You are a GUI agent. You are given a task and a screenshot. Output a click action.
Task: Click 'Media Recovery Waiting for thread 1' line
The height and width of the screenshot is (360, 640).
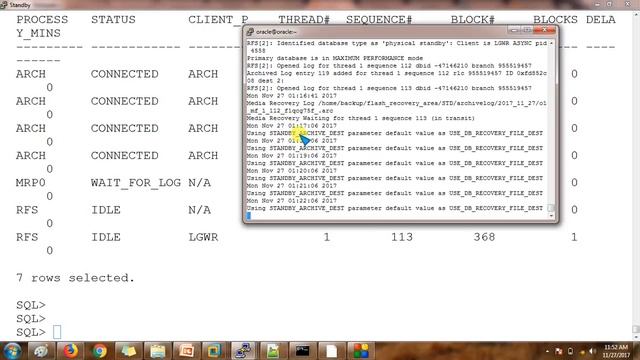point(360,118)
